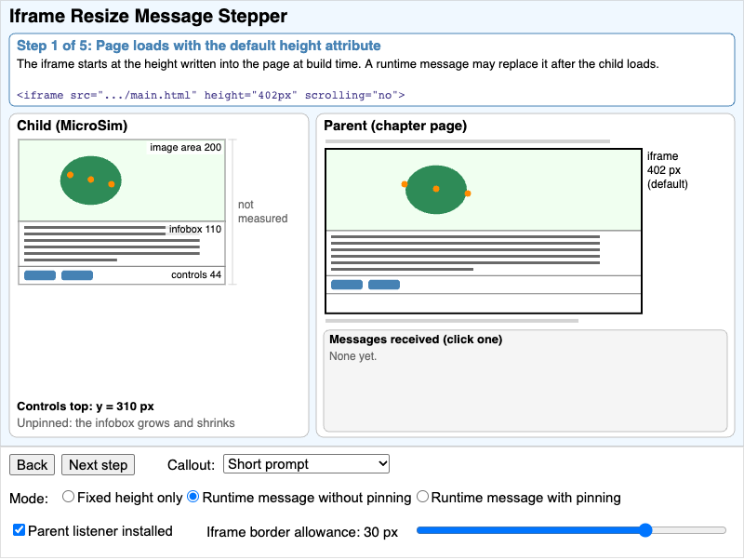Click the green ellipse in Child panel
Viewport: 744px width, 560px height.
coord(90,180)
